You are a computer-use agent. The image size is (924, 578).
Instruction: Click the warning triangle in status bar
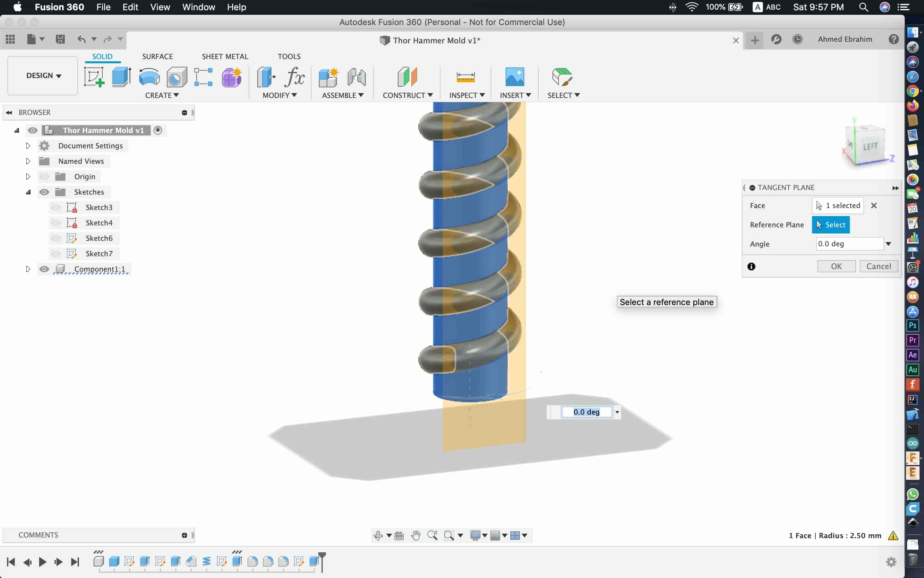pyautogui.click(x=893, y=536)
